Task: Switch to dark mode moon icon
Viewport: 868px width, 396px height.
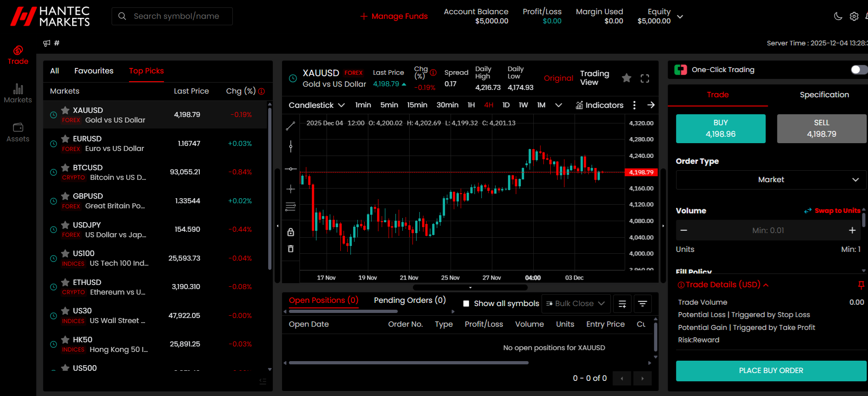Action: coord(838,17)
